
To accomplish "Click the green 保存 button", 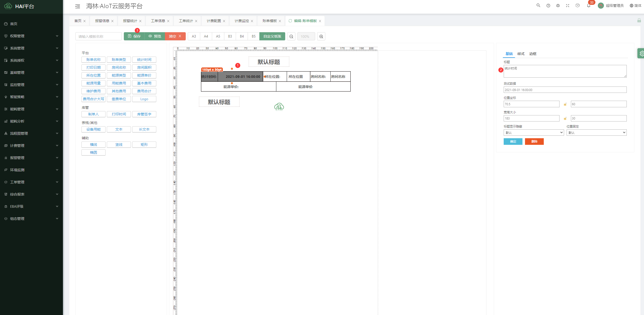I will [134, 36].
